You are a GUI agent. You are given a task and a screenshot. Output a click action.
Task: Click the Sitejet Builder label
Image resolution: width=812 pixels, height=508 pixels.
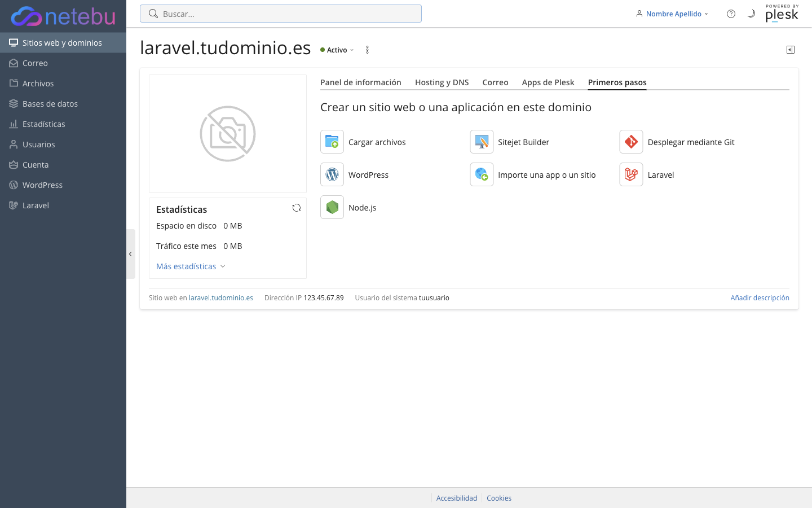click(x=523, y=142)
